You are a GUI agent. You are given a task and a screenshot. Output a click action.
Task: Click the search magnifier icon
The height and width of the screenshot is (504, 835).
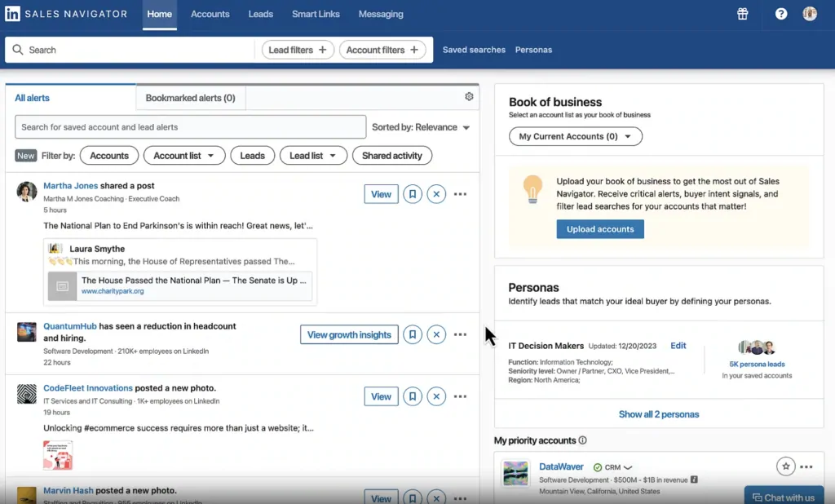pyautogui.click(x=18, y=50)
